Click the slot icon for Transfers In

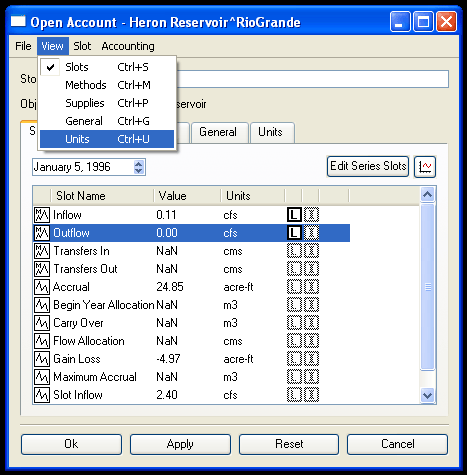click(x=42, y=251)
